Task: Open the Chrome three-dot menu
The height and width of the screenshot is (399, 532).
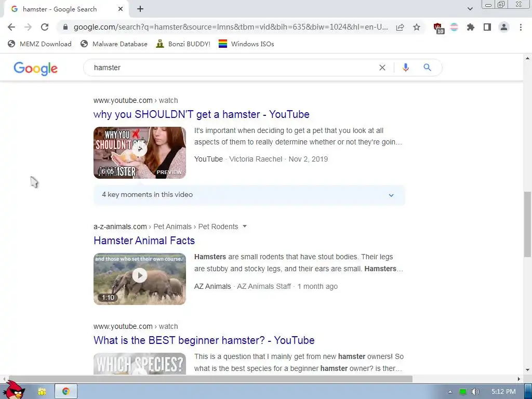Action: 521,27
